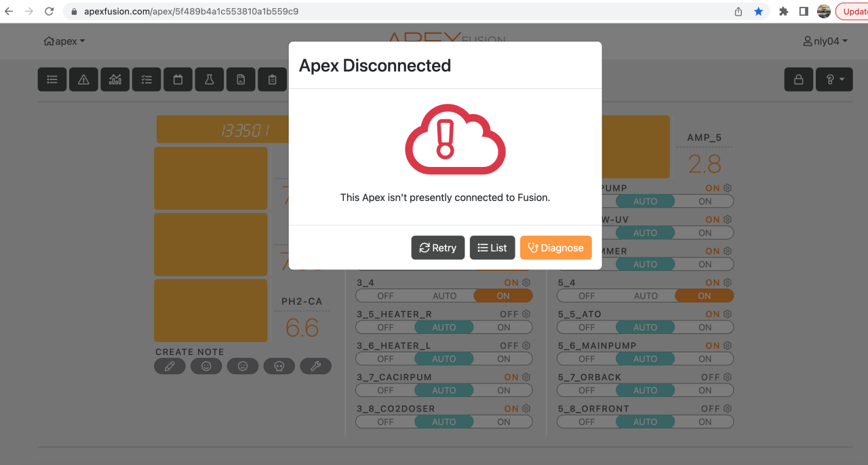Open the nly04 user account dropdown
Viewport: 868px width, 465px height.
tap(825, 41)
